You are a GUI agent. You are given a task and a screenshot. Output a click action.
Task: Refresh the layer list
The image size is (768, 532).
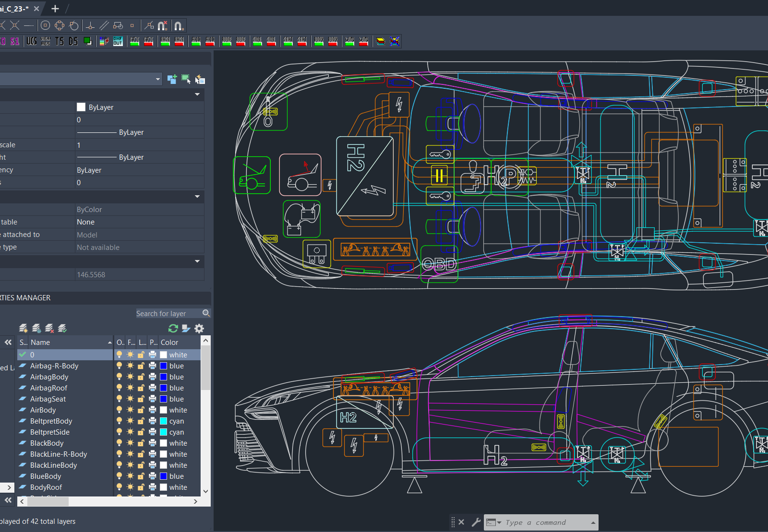click(173, 328)
